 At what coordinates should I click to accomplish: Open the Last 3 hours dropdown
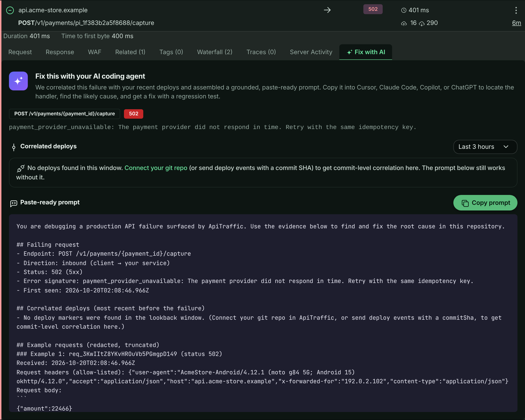click(x=485, y=147)
